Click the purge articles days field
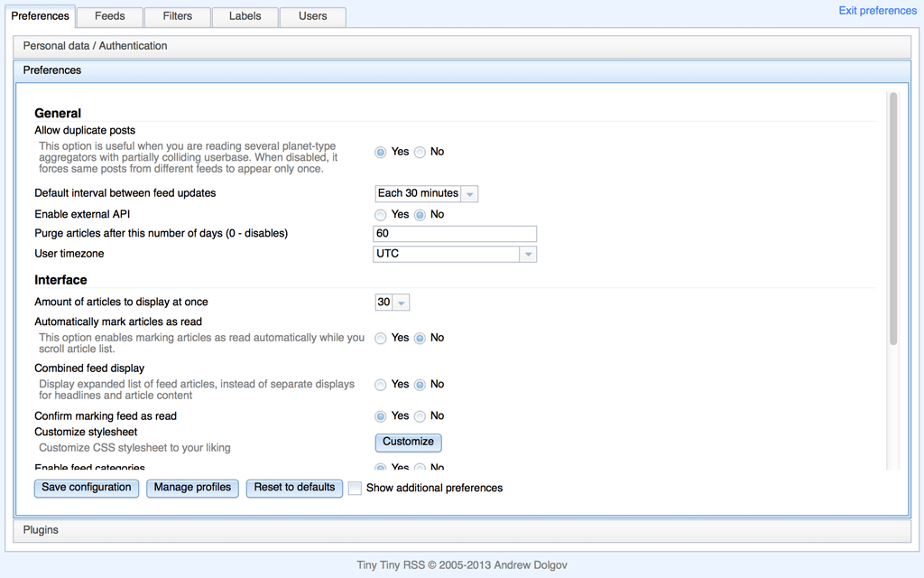The image size is (924, 578). coord(455,234)
